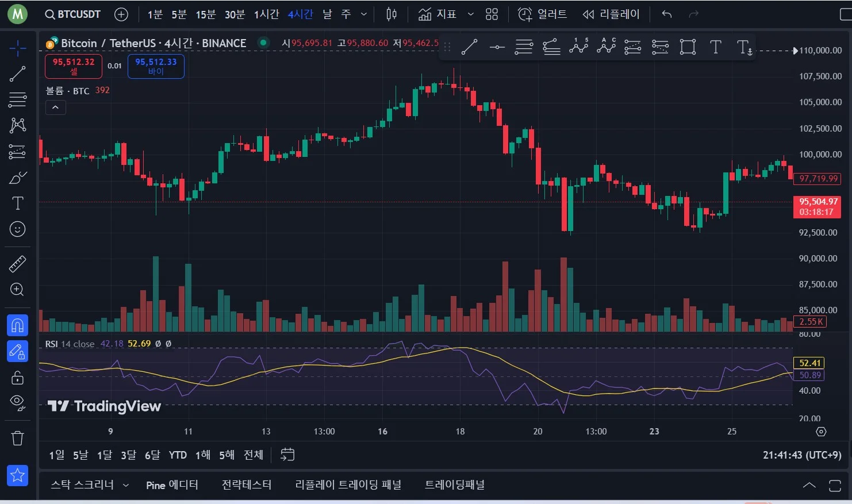Select the Elliott impulse wave 1-5 tool
Screen dimensions: 852x504
pos(579,47)
